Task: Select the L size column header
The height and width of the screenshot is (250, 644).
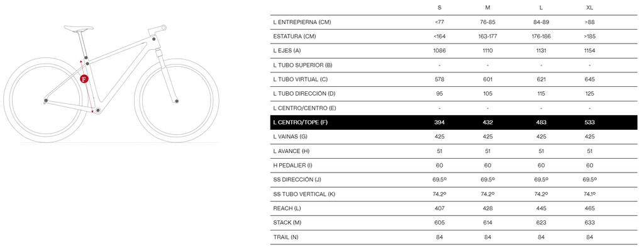Action: pos(541,8)
